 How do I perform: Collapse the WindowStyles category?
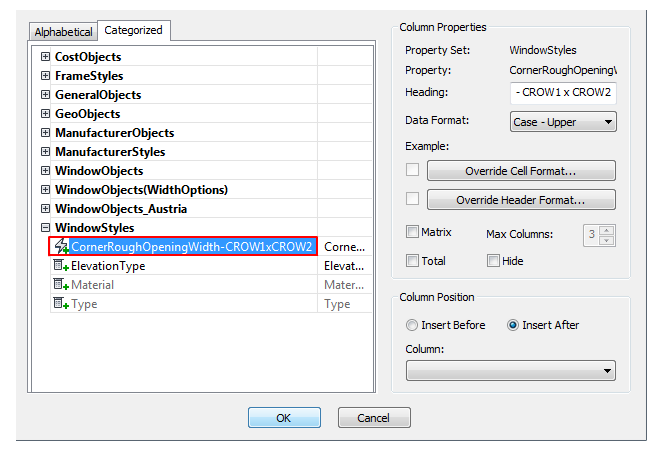[45, 228]
